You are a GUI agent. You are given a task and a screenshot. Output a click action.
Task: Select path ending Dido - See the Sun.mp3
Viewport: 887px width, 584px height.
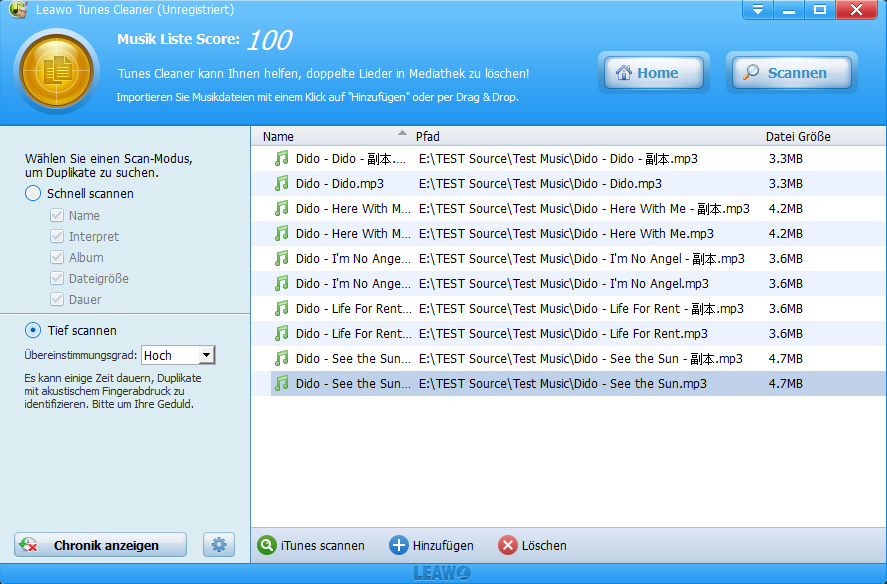point(563,383)
